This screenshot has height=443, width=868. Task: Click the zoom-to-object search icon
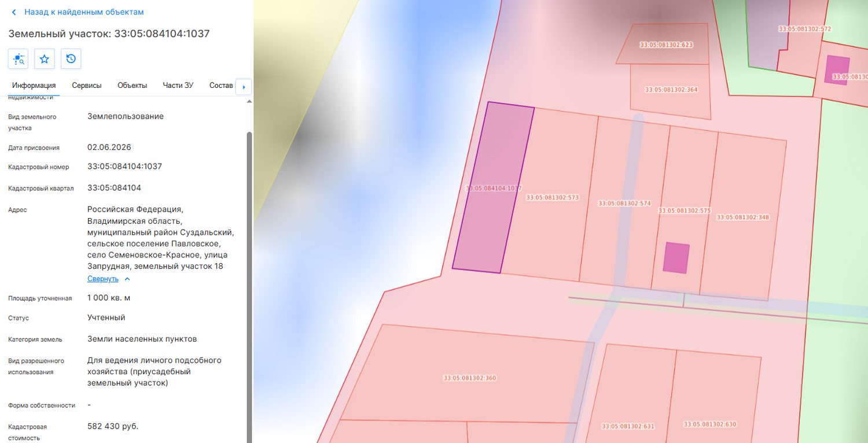[18, 58]
